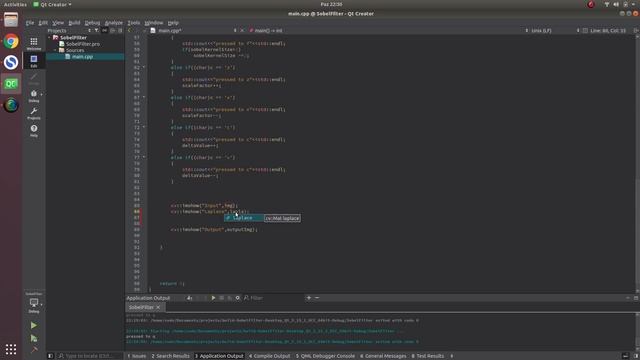
Task: Click the editor vertical scrollbar
Action: coord(638,163)
